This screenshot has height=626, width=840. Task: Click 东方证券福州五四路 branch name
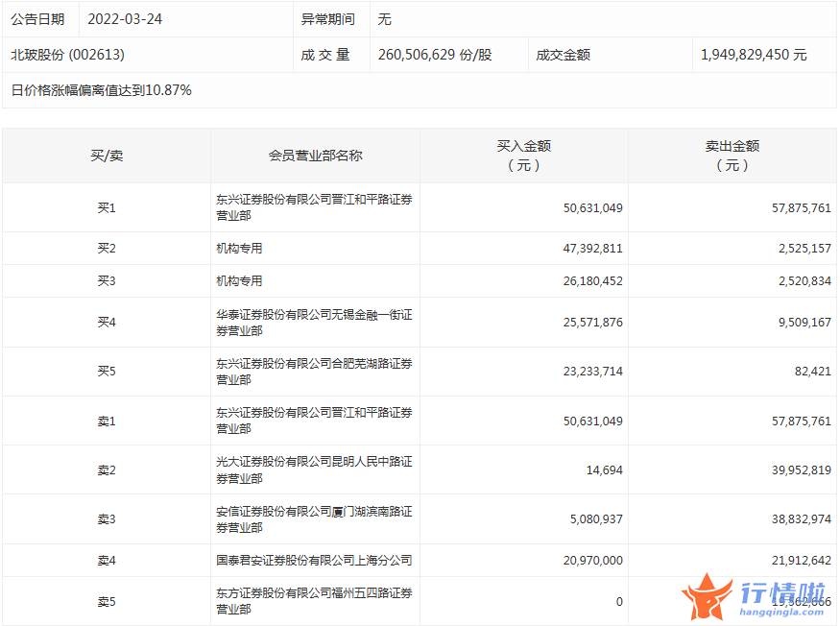click(314, 601)
